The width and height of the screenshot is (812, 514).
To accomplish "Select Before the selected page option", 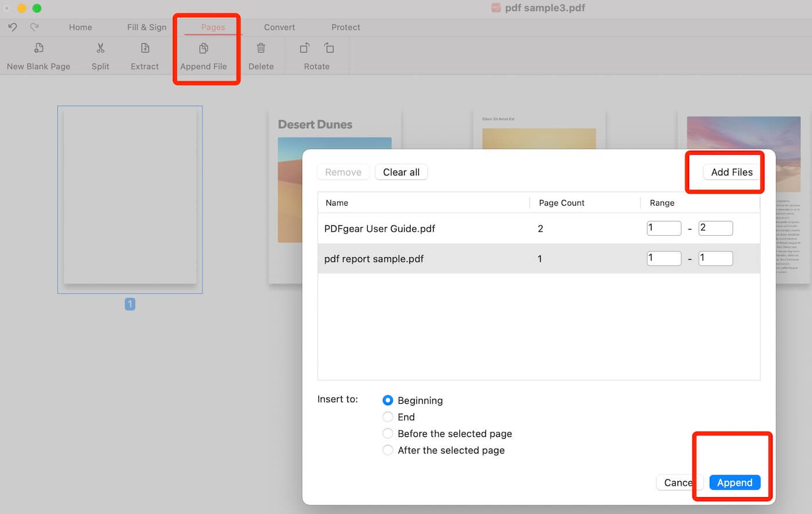I will click(x=388, y=433).
